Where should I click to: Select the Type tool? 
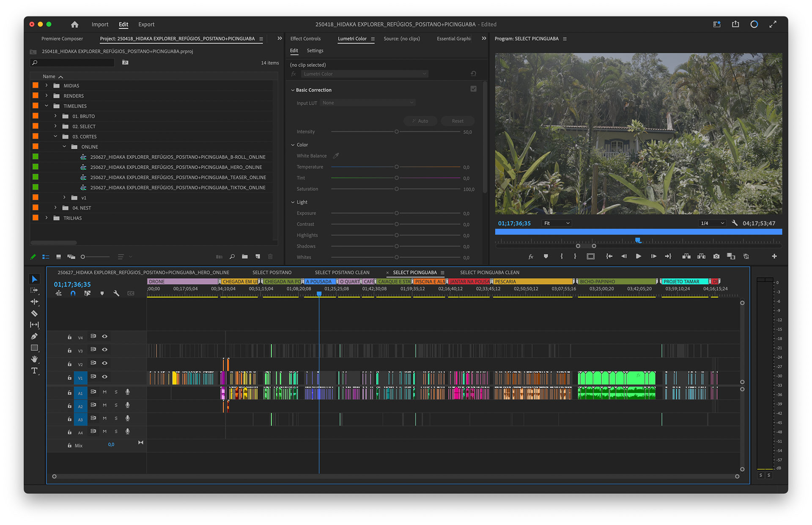tap(34, 371)
